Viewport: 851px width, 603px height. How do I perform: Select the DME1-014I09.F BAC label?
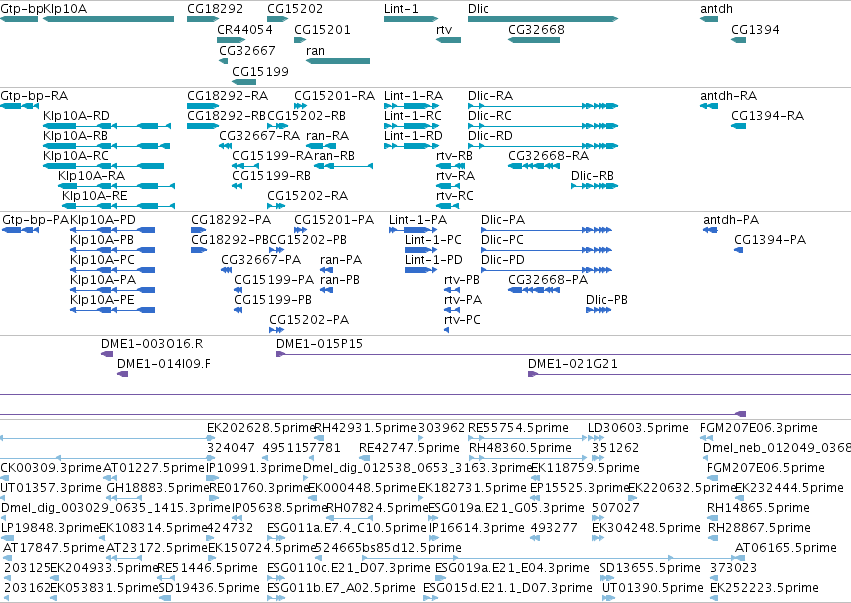click(164, 364)
